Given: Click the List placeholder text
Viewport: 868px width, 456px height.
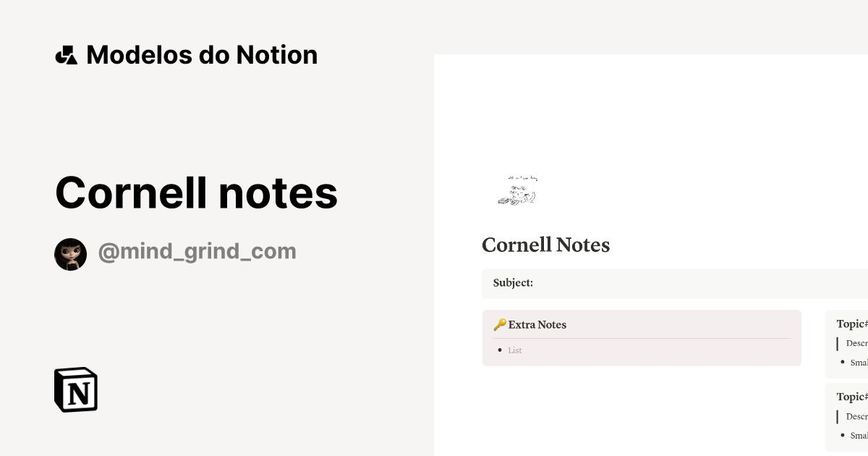Looking at the screenshot, I should point(514,350).
